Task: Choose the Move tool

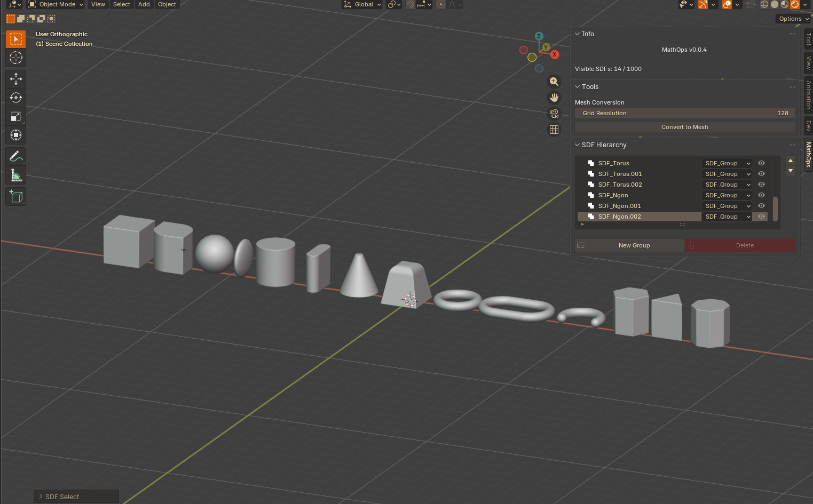Action: point(16,79)
